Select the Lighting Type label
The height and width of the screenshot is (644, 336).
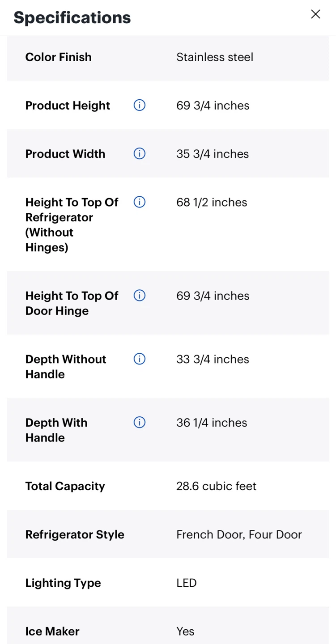tap(63, 583)
